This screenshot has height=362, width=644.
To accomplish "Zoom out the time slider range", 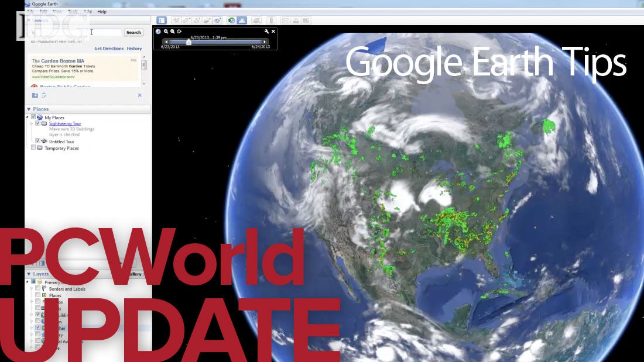I will pos(166,31).
